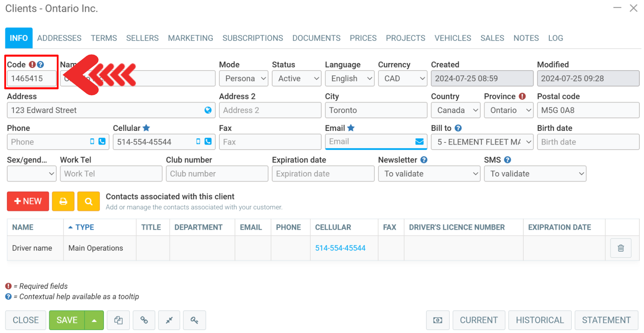644x333 pixels.
Task: Open the Status dropdown showing Active
Action: 296,78
